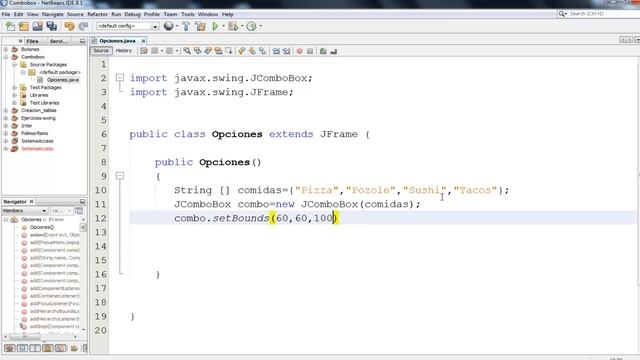Image resolution: width=640 pixels, height=360 pixels.
Task: Click the Comment code icon
Action: coord(323,51)
